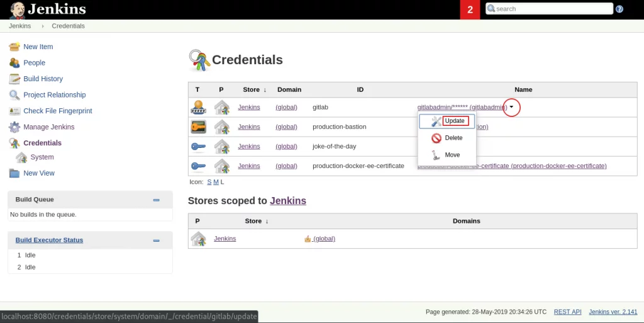This screenshot has height=323, width=644.
Task: Set icon size to S
Action: point(209,182)
